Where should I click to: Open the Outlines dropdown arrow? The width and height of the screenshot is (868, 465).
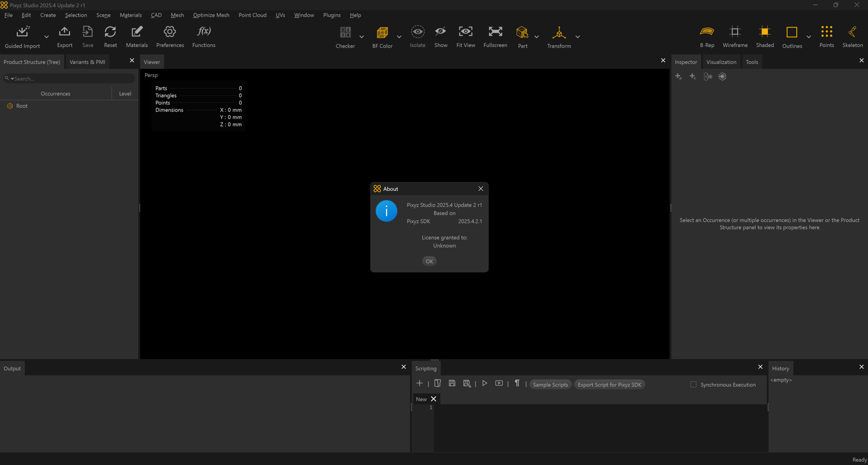[x=808, y=37]
